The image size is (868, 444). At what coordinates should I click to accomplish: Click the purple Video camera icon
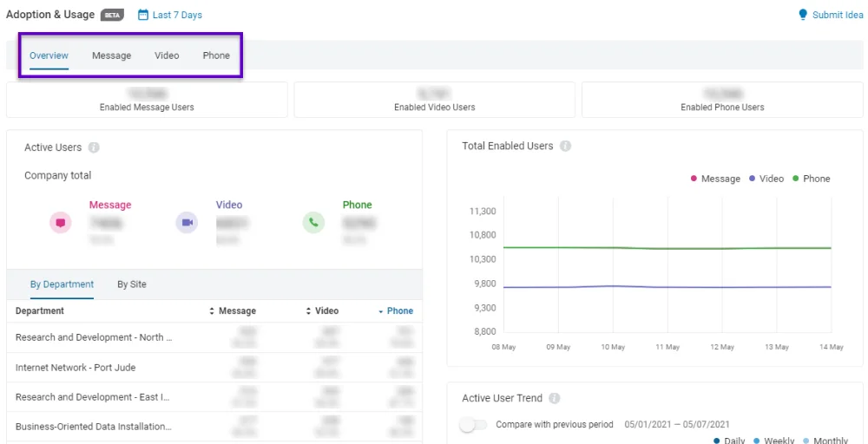[x=187, y=222]
